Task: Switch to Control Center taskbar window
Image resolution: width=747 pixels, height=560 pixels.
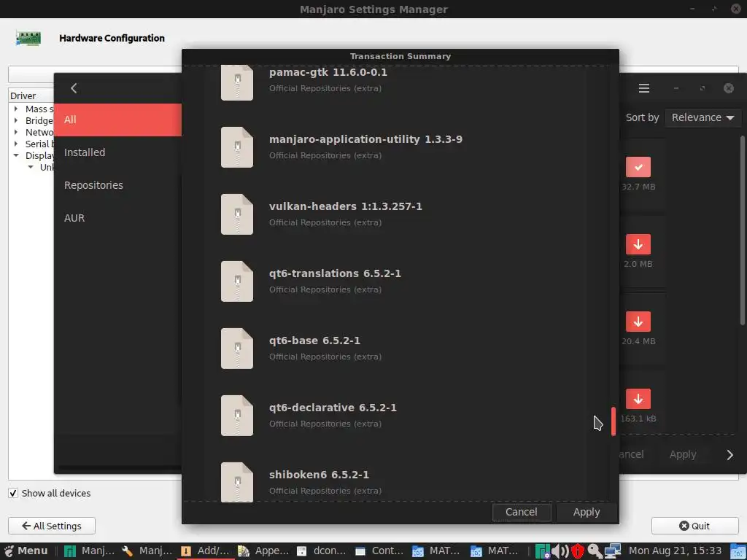Action: pos(379,551)
